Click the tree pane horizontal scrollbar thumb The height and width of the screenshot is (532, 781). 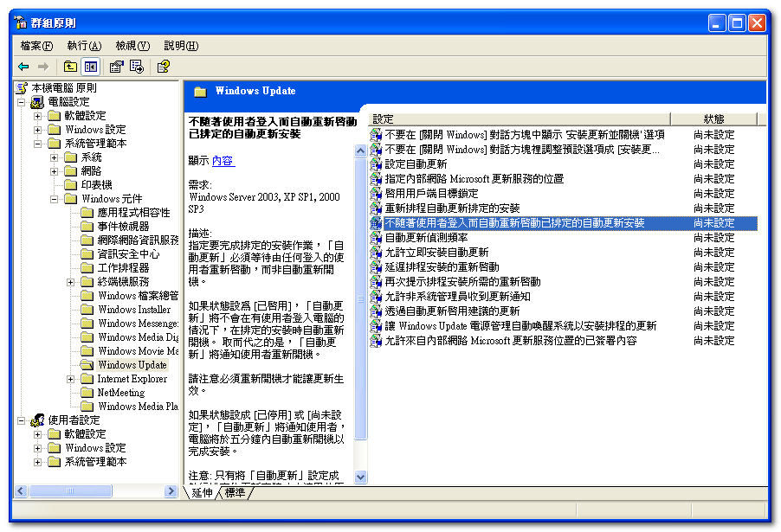pyautogui.click(x=70, y=491)
